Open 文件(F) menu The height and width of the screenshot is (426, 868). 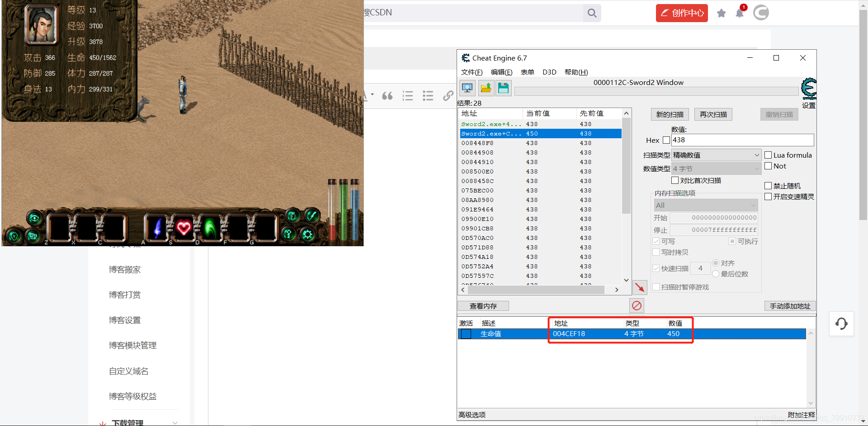point(472,72)
